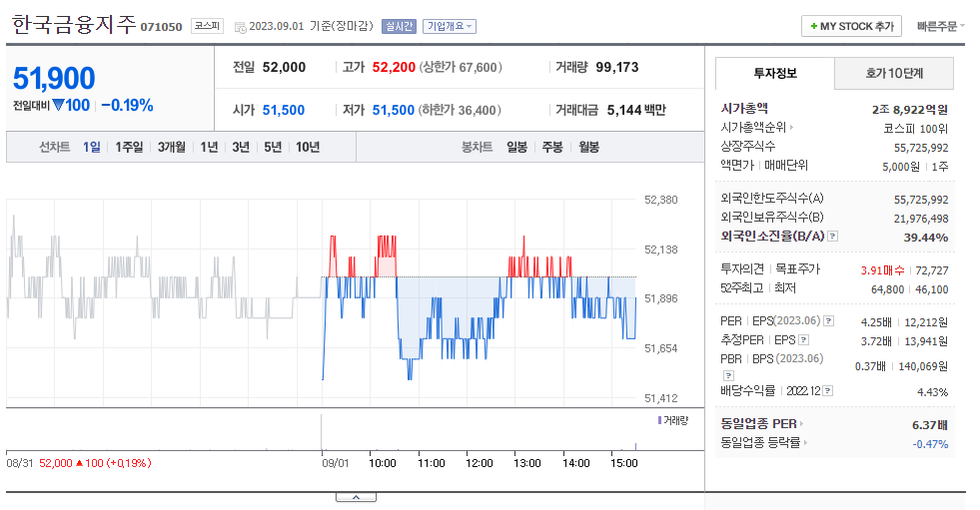Show the 월봉 monthly candle chart
980x510 pixels.
coord(588,147)
